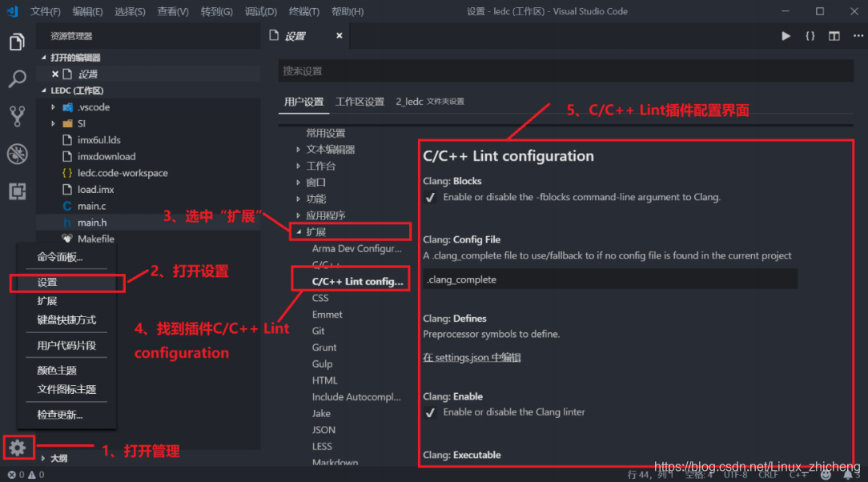The image size is (868, 482).
Task: Collapse the 扩展 settings group
Action: [x=299, y=232]
